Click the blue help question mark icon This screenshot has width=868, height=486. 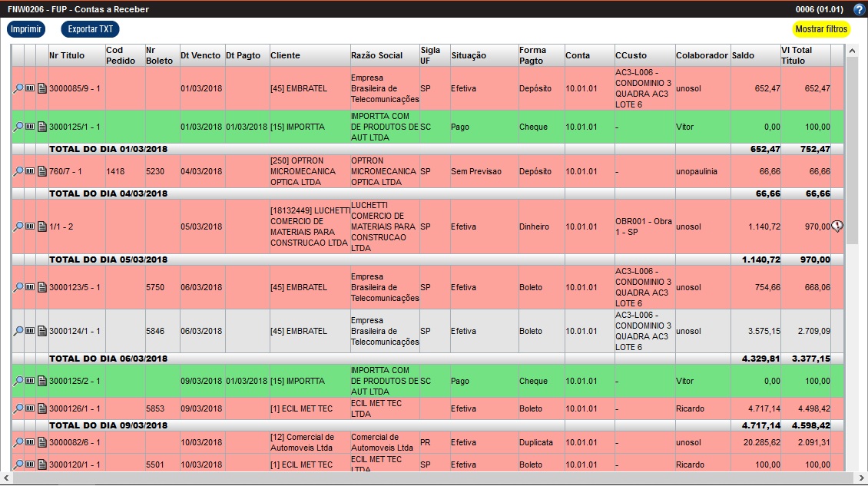859,9
